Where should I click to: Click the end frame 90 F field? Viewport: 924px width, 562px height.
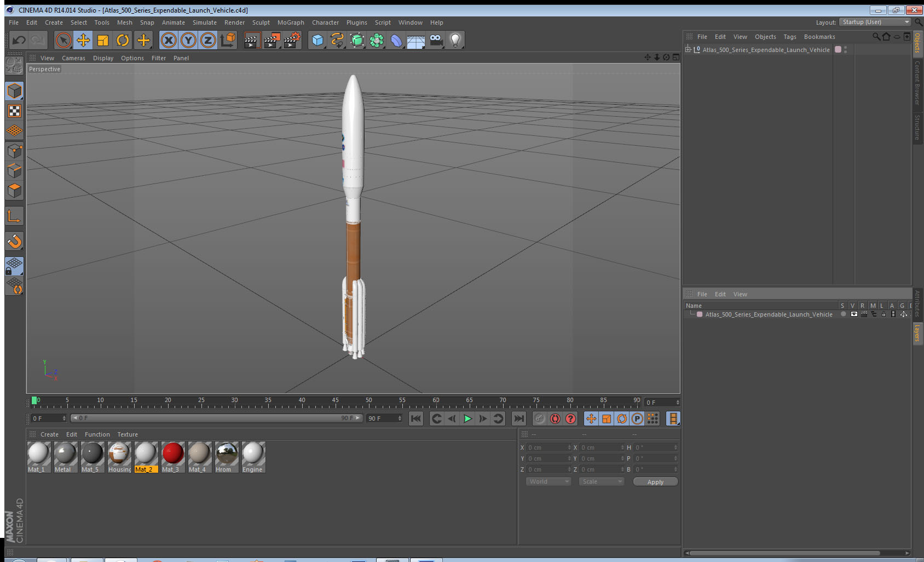(x=384, y=418)
